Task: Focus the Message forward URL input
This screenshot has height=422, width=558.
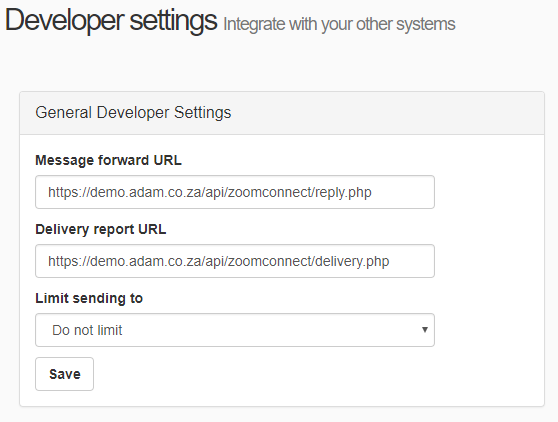Action: pyautogui.click(x=235, y=192)
